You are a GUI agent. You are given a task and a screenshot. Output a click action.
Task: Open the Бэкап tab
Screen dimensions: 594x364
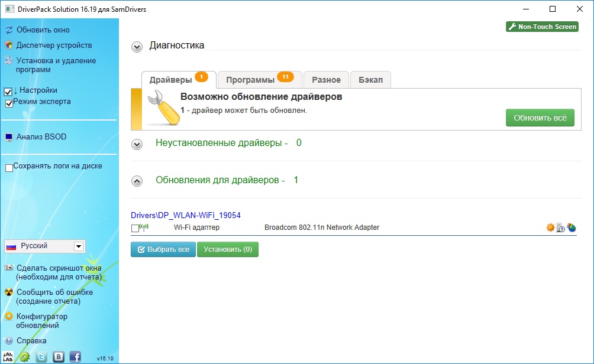370,80
